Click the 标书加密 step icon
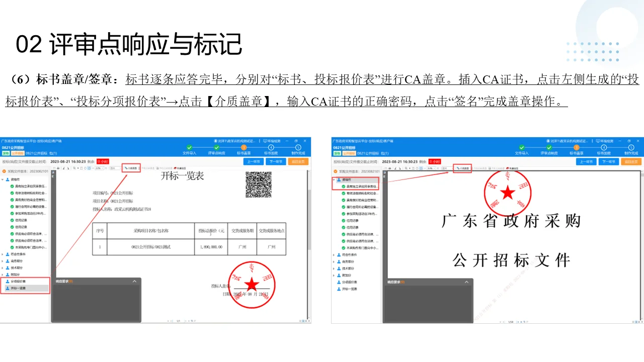 [272, 148]
